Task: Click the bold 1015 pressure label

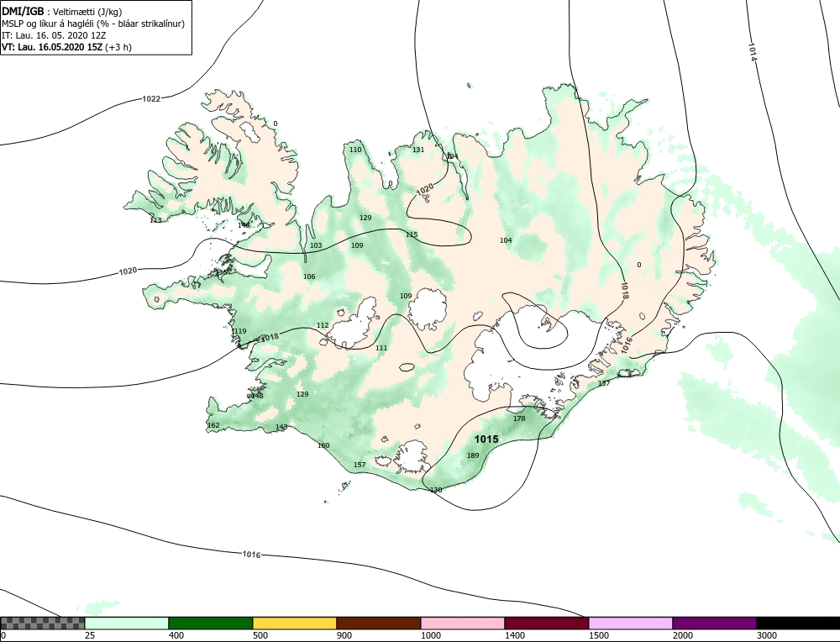Action: 486,439
